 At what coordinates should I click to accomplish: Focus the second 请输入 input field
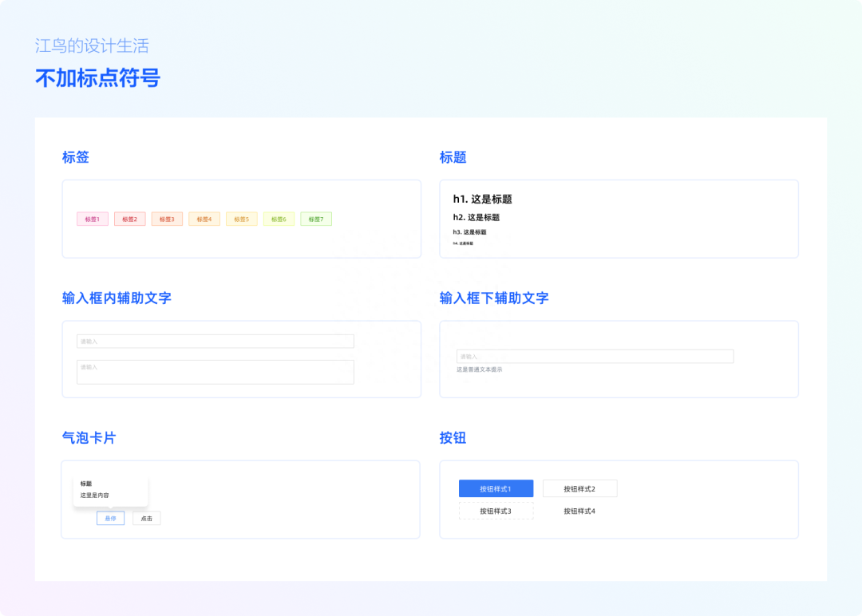(215, 372)
